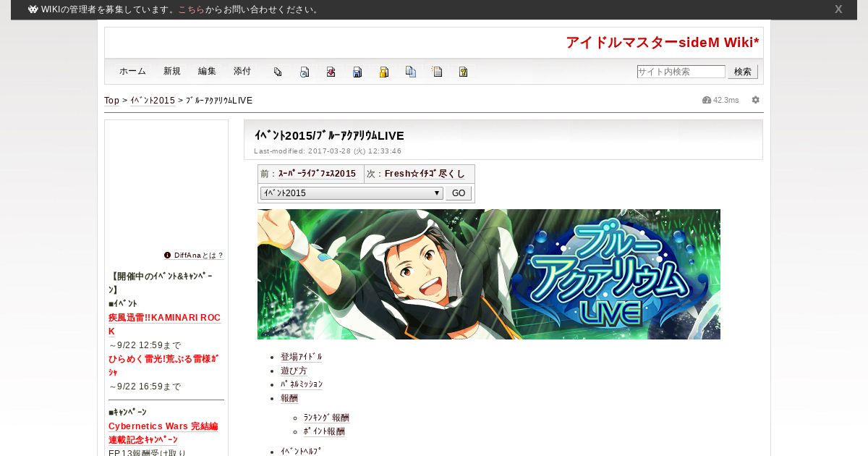Image resolution: width=868 pixels, height=456 pixels.
Task: Open next event Fresh☆ｲﾁｺﾞ尽くし link
Action: [425, 174]
